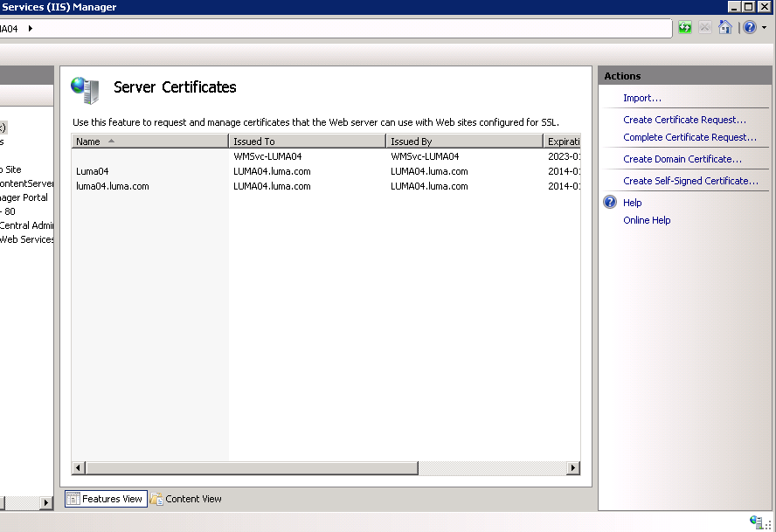Select WMSvc-LUMA04 in Issued To column
This screenshot has width=776, height=532.
point(267,156)
